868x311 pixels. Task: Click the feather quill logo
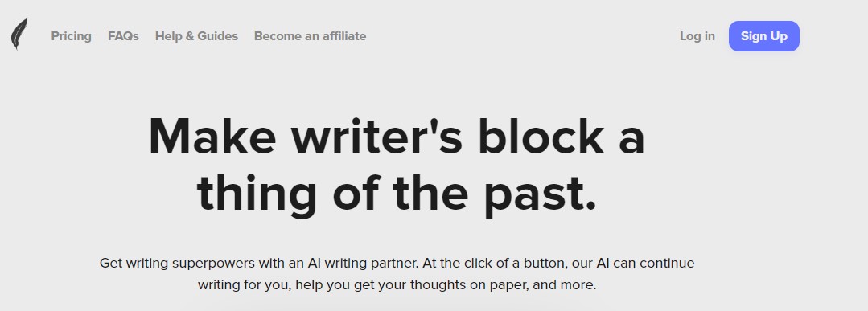[x=19, y=35]
